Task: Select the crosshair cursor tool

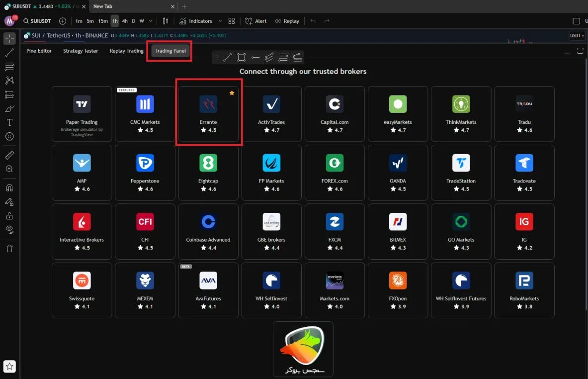Action: 10,38
